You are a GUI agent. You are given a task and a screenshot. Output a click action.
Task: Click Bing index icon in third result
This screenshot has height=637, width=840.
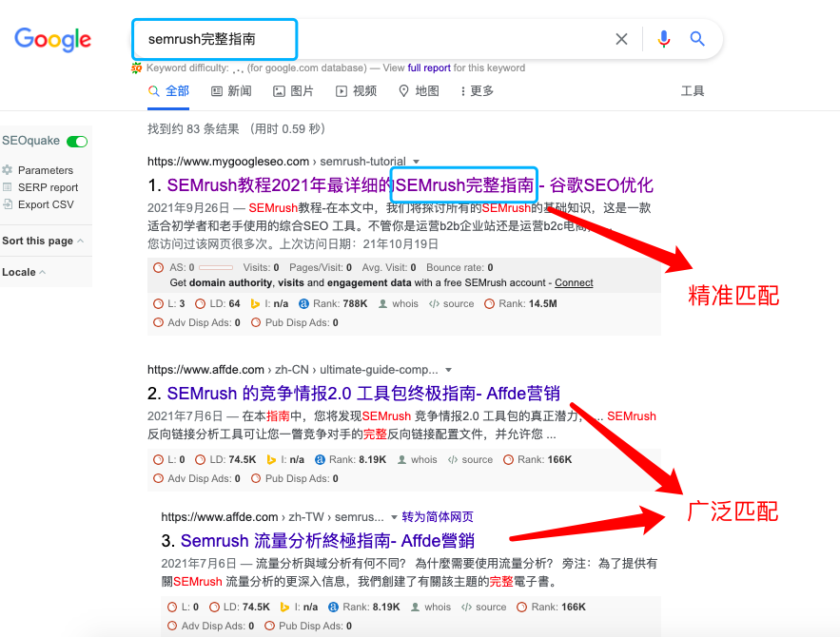point(284,607)
